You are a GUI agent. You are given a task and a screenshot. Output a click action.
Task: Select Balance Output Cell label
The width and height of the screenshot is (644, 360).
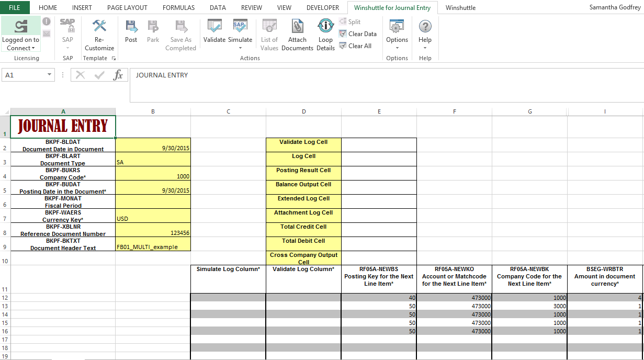(x=303, y=187)
